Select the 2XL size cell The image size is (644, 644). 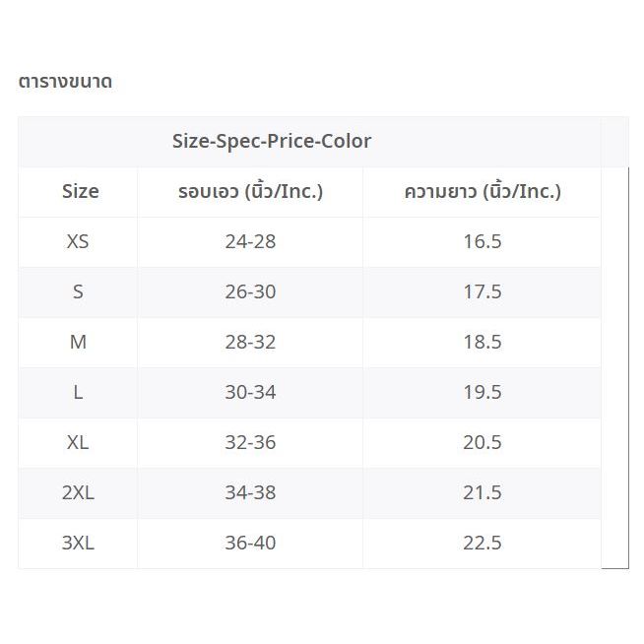click(x=78, y=492)
